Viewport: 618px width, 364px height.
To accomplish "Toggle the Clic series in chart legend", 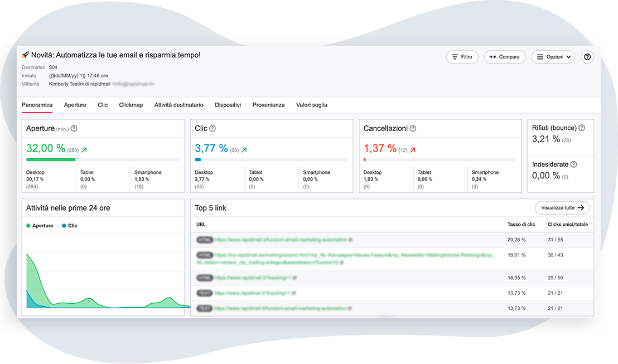I will pos(70,226).
